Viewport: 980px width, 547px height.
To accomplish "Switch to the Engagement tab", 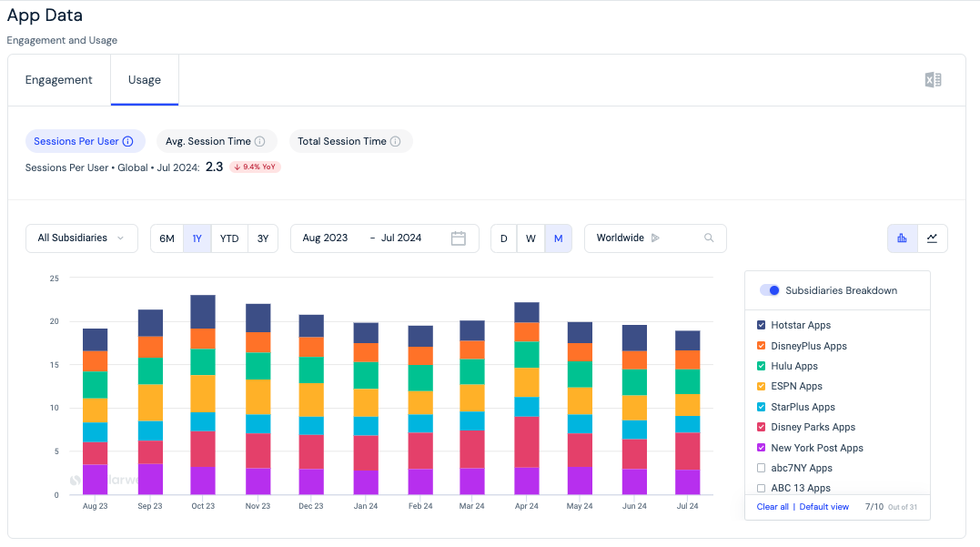I will (x=59, y=80).
